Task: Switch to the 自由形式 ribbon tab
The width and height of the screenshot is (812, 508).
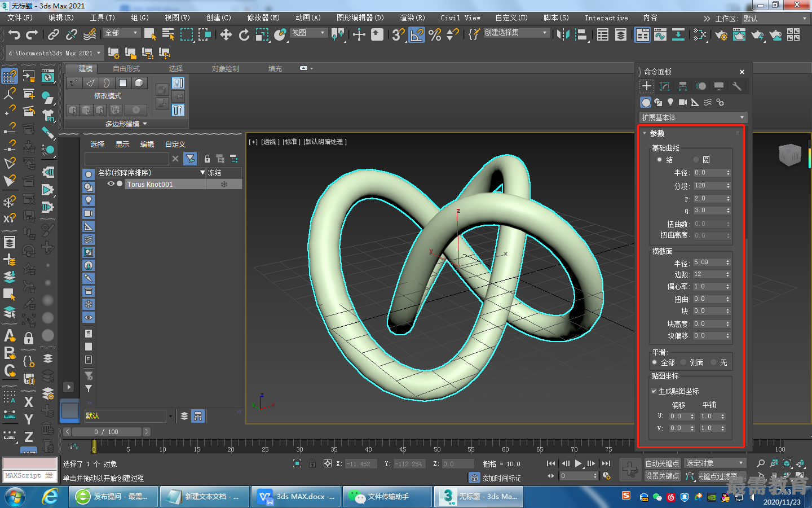Action: [x=126, y=69]
